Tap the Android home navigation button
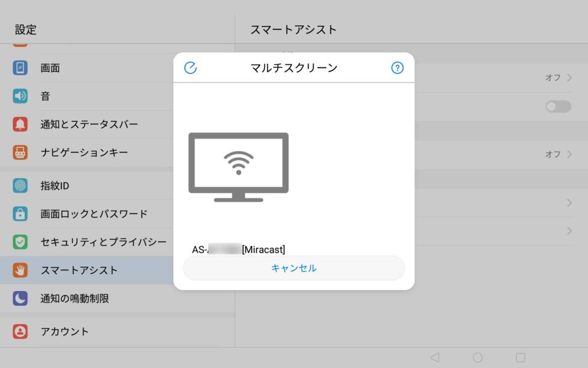 (478, 357)
